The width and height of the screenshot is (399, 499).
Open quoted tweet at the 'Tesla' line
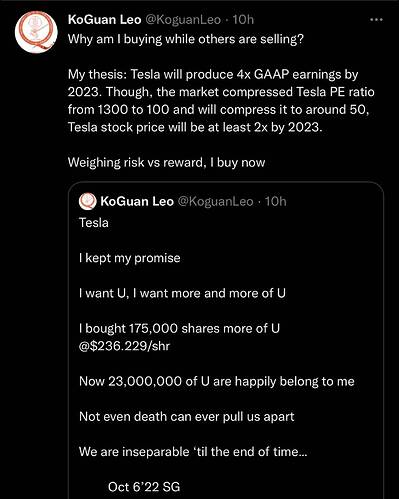pyautogui.click(x=94, y=223)
